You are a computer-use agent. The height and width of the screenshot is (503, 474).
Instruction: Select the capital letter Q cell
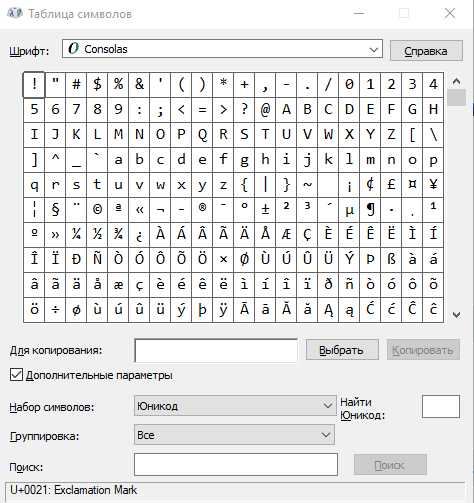point(202,135)
